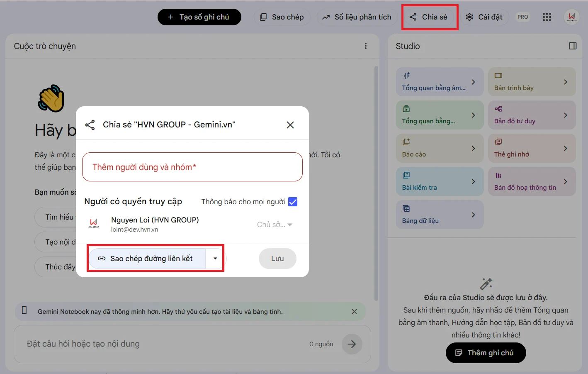Click the Bài kiểm tra quiz icon

(x=406, y=175)
